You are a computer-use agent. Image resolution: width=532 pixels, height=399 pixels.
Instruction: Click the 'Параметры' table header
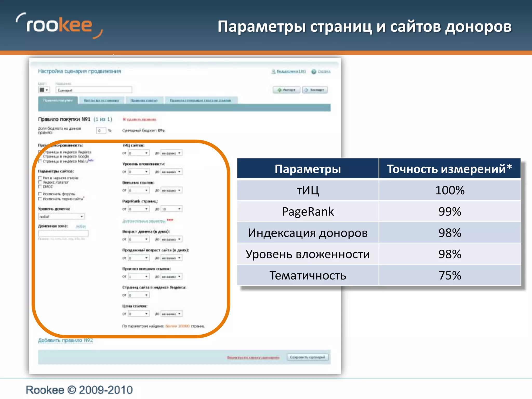click(x=308, y=169)
